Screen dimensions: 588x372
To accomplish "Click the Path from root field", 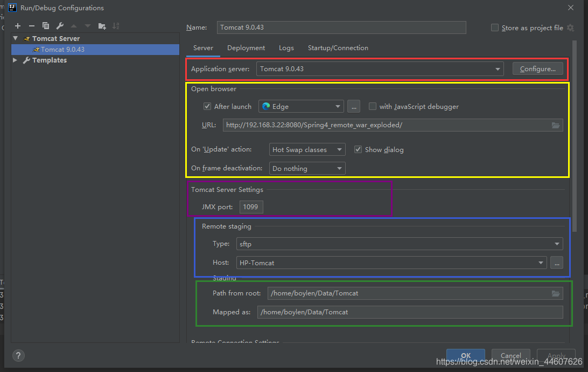I will (415, 293).
